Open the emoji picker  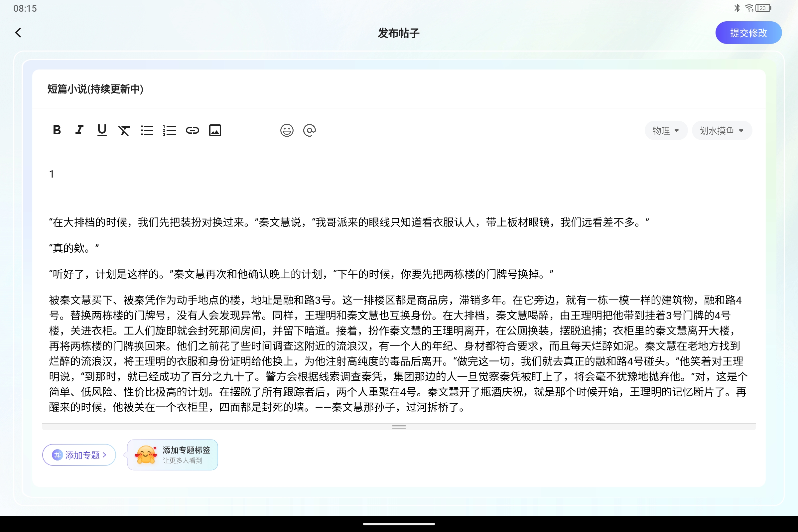287,130
